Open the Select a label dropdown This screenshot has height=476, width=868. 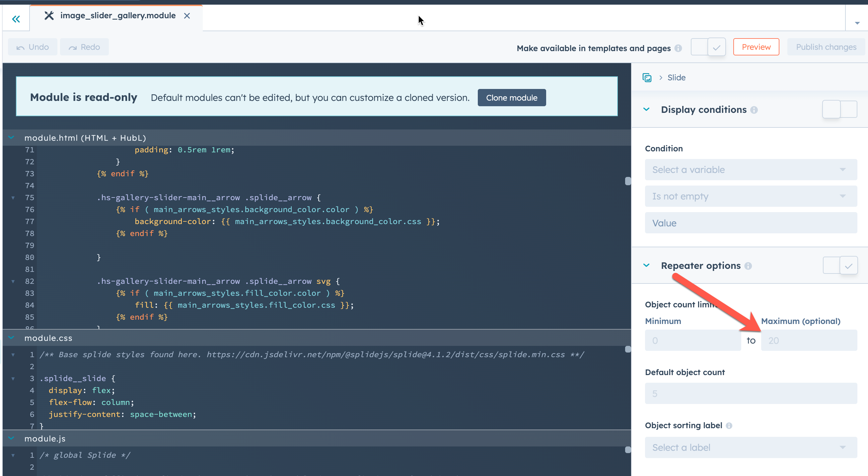751,447
